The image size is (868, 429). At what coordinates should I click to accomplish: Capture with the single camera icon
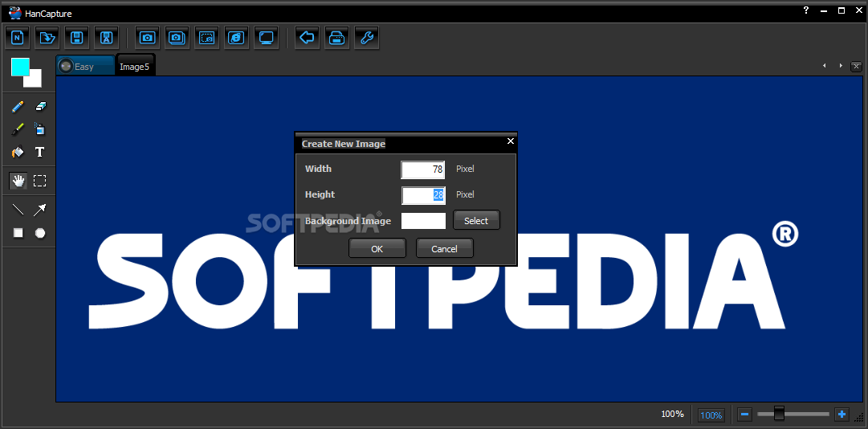147,38
